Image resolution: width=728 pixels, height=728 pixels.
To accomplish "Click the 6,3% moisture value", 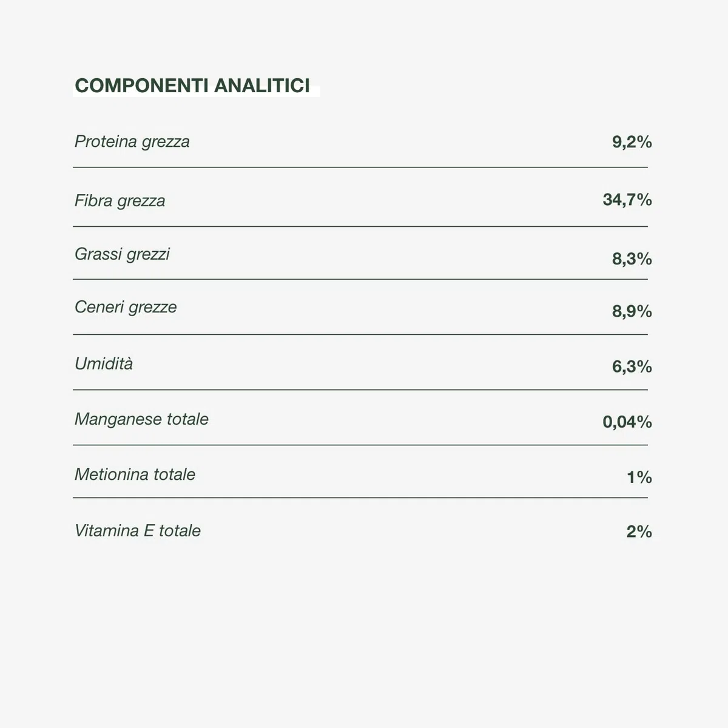I will (632, 366).
